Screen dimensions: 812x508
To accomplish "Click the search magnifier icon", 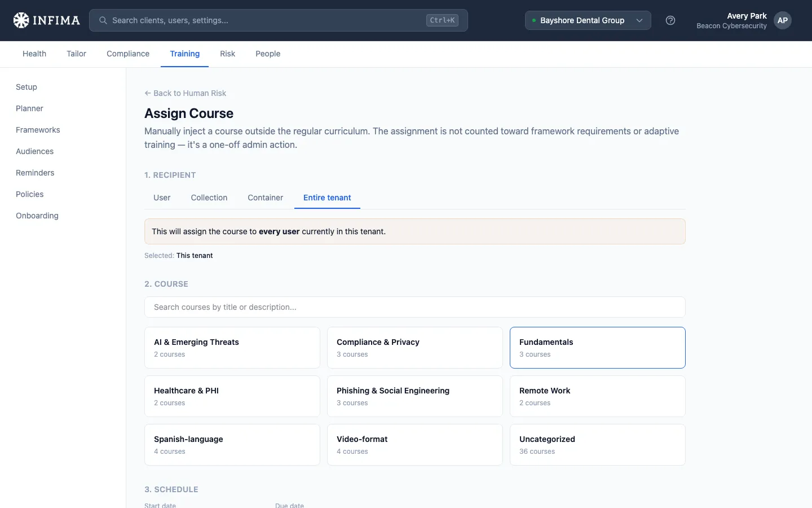I will tap(103, 20).
